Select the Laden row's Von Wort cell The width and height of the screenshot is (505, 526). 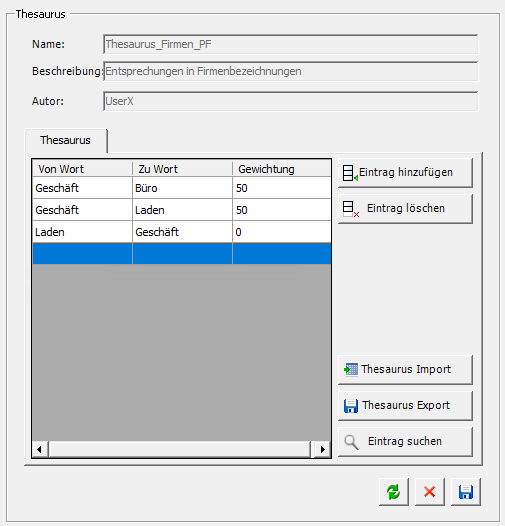tap(83, 232)
